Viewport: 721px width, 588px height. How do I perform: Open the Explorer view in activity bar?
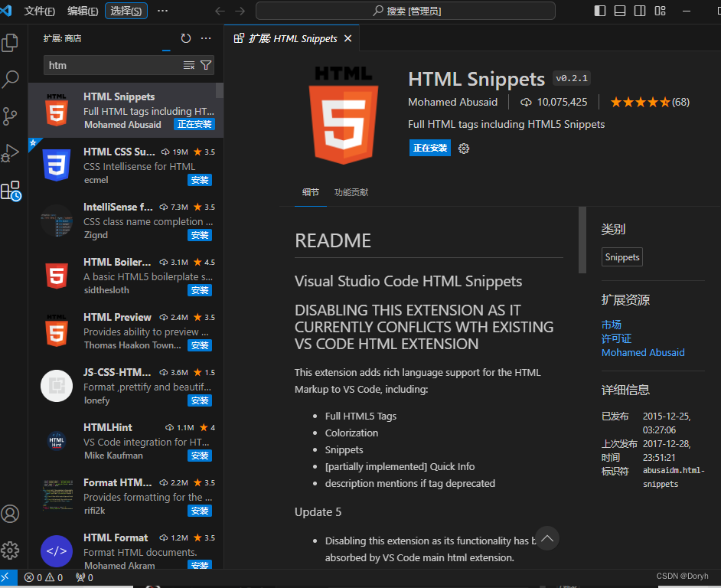(10, 43)
